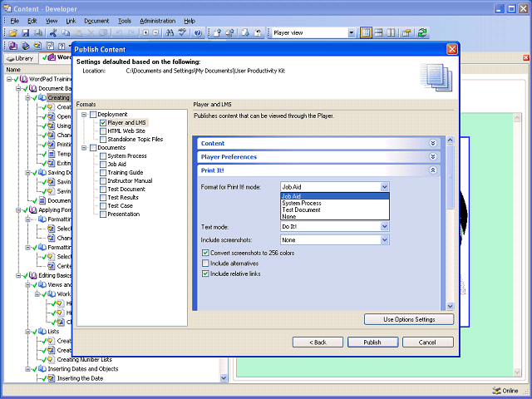Click the horizontal split layout icon
This screenshot has width=532, height=399.
(x=378, y=33)
